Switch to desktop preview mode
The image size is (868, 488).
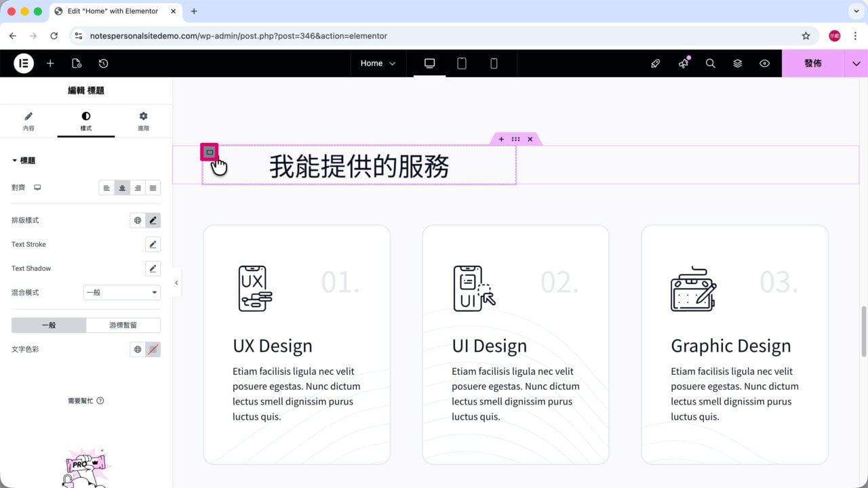[x=429, y=63]
